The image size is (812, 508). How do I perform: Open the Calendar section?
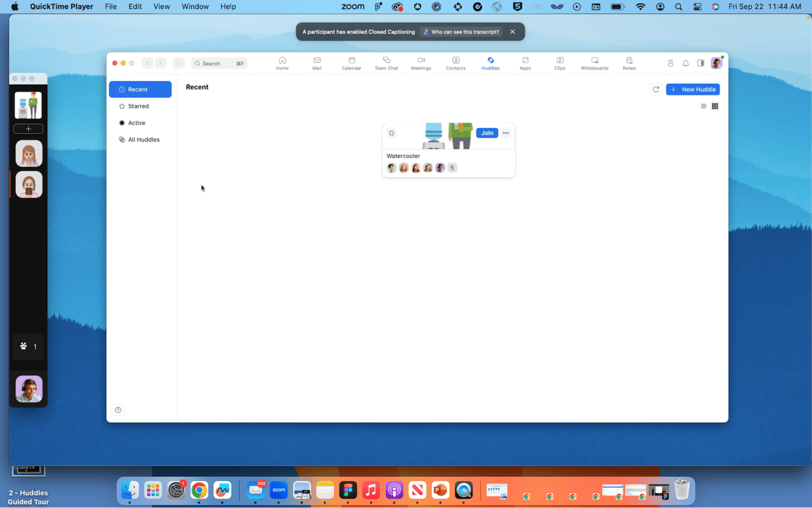[351, 63]
